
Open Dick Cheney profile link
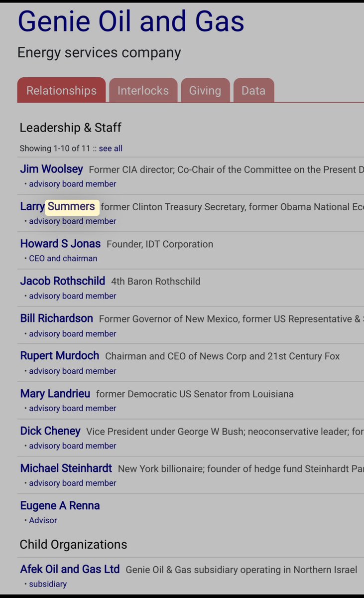(x=50, y=431)
